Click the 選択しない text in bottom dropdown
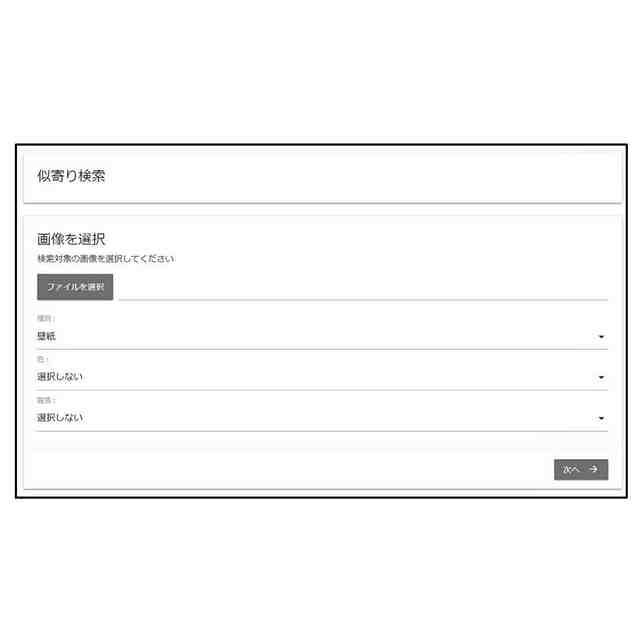The height and width of the screenshot is (640, 640). pos(60,418)
